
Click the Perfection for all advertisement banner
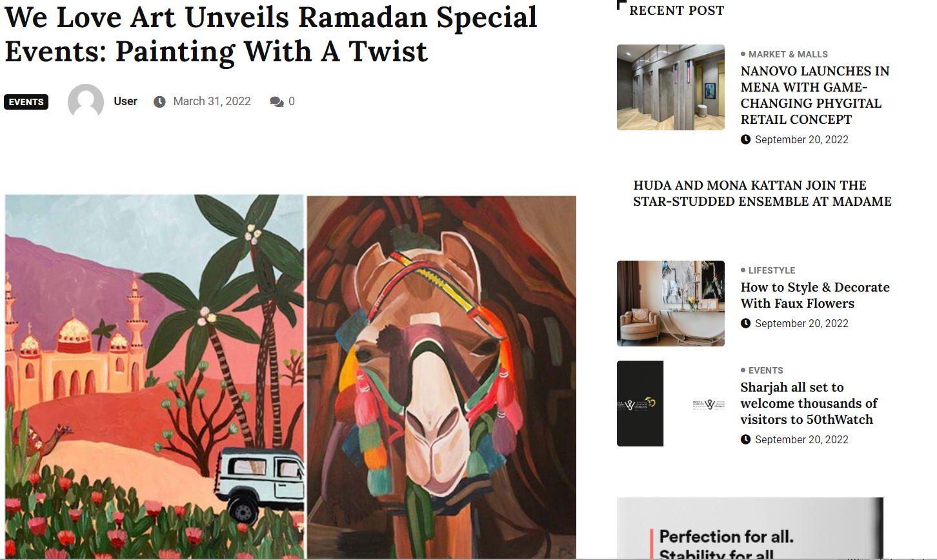(750, 528)
